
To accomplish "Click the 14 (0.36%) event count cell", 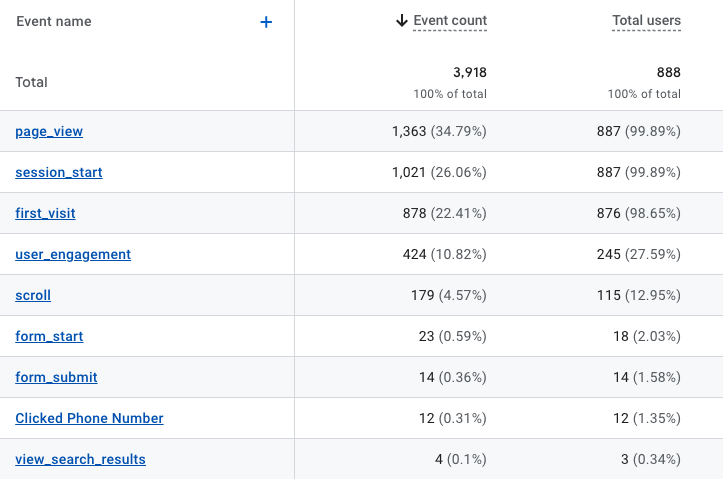I will point(453,378).
